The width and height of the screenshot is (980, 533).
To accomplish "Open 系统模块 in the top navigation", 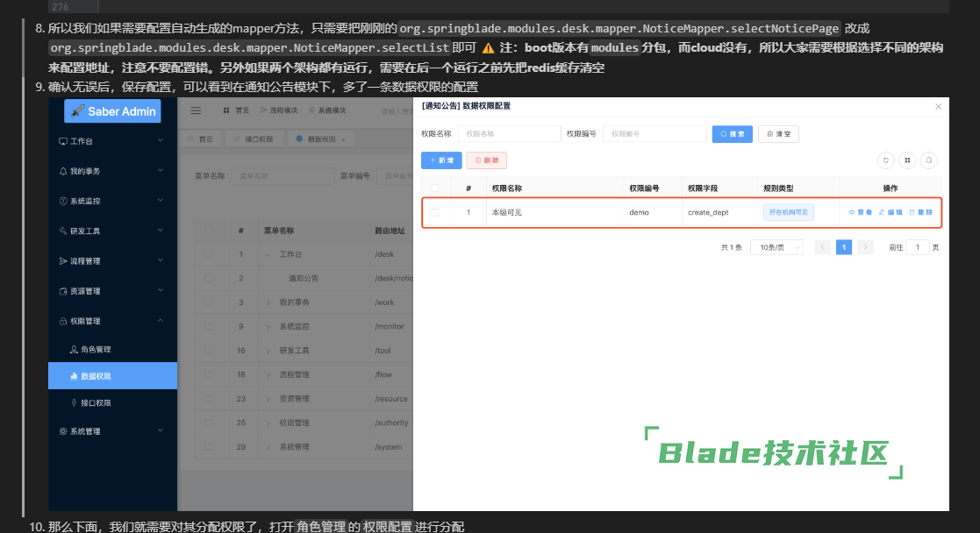I will [327, 110].
